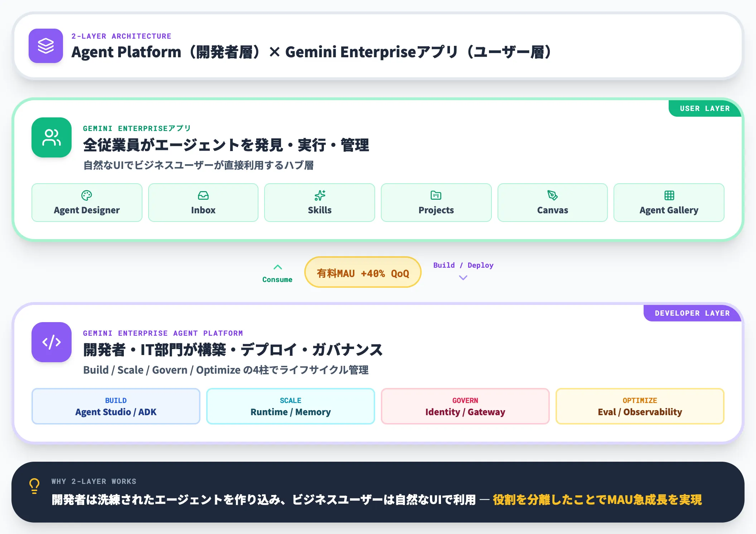
Task: Click the Inbox tray icon
Action: [203, 195]
